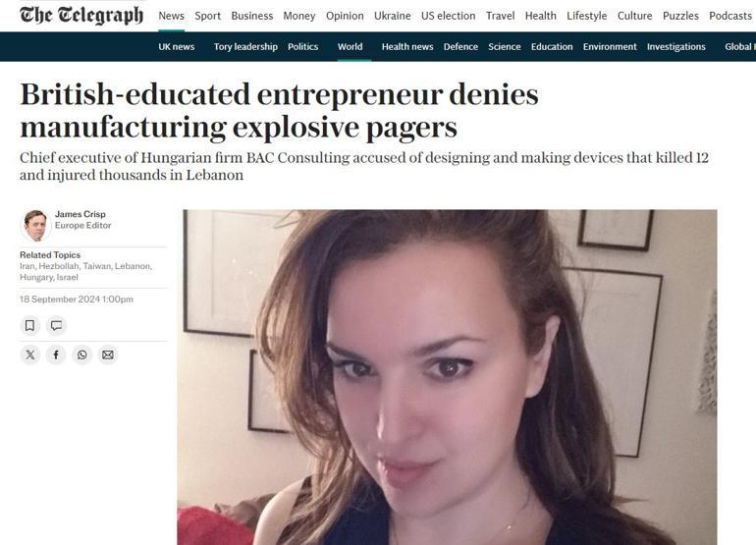The image size is (756, 545).
Task: Open James Crisp author avatar
Action: click(x=35, y=225)
